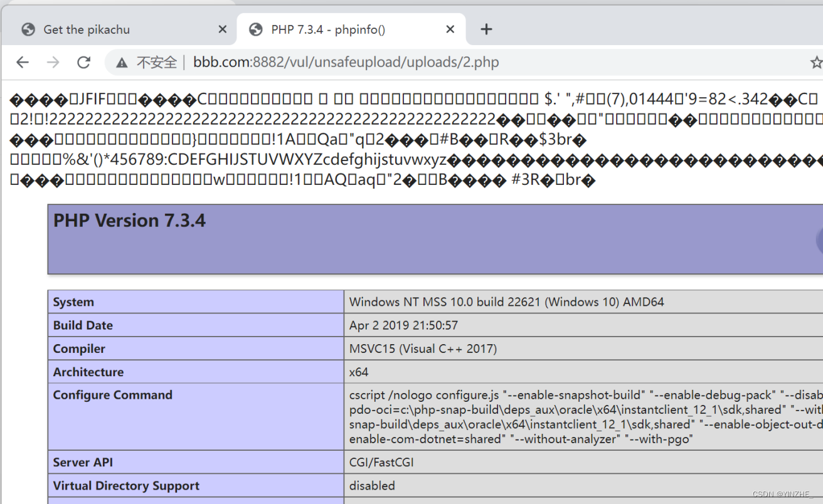The width and height of the screenshot is (823, 504).
Task: Click the CGI/FastCGI value
Action: pos(381,463)
